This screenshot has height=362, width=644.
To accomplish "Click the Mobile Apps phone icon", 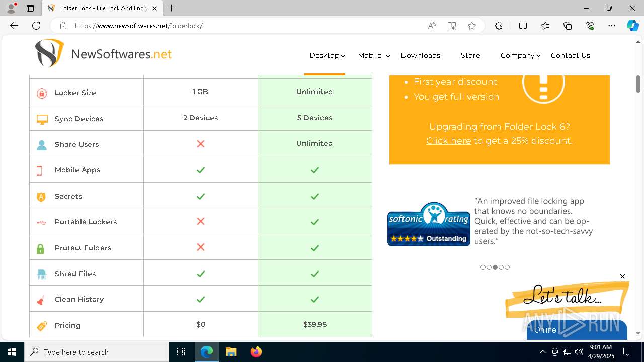I will coord(39,170).
